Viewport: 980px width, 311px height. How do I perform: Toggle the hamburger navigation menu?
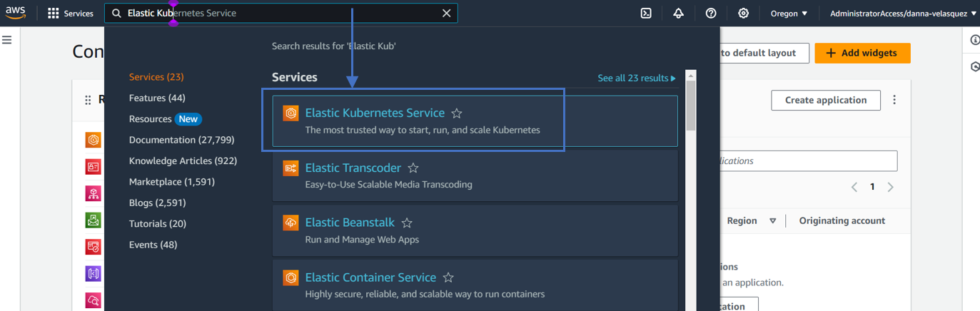7,40
